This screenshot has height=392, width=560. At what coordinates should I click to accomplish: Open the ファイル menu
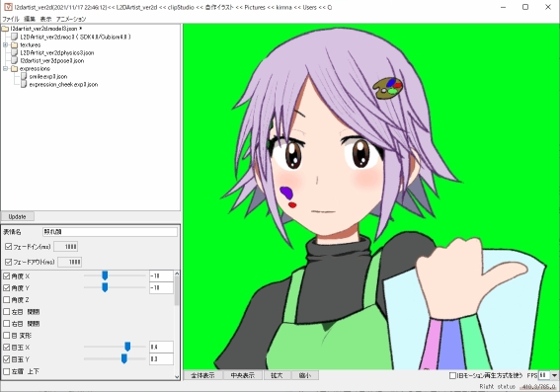click(x=11, y=19)
